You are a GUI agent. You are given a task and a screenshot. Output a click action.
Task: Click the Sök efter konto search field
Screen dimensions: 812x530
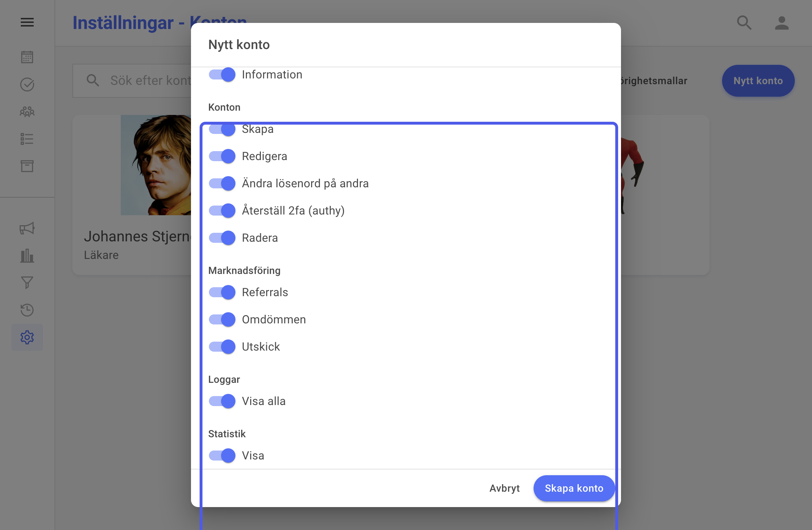[133, 81]
